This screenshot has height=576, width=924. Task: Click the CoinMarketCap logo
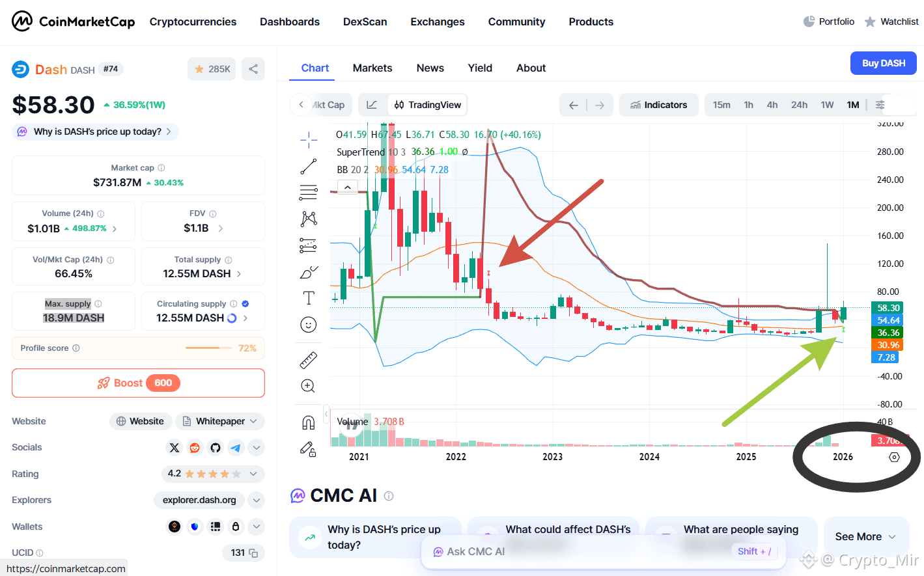(x=73, y=21)
